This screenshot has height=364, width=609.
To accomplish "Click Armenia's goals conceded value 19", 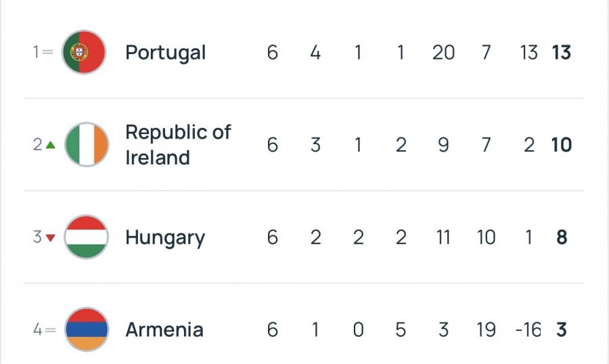I will coord(486,329).
